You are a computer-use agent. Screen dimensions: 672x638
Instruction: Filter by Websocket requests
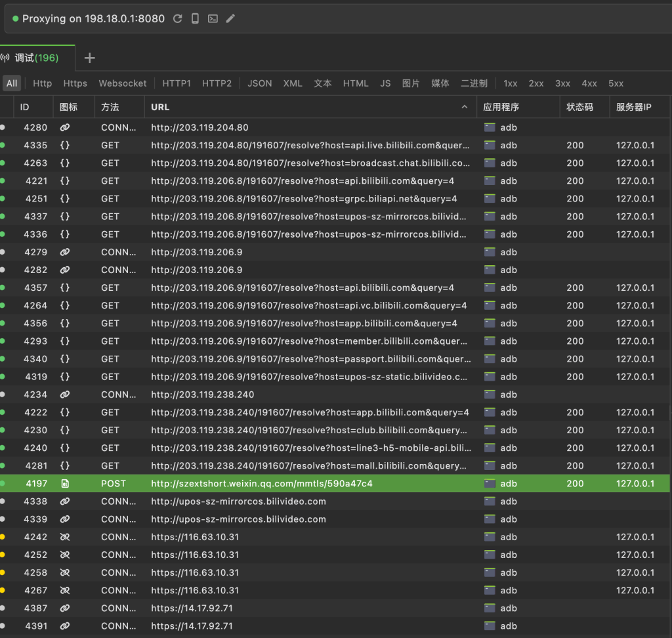(x=123, y=83)
